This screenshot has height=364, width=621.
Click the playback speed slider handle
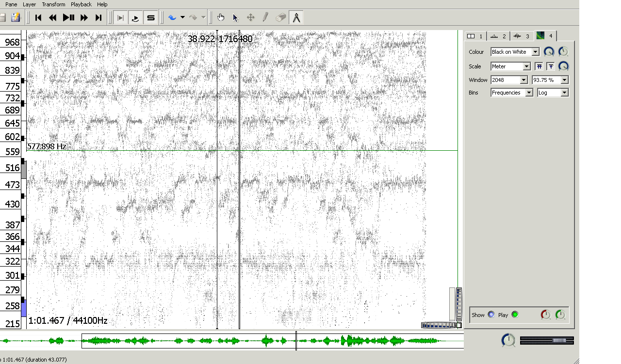coord(559,341)
